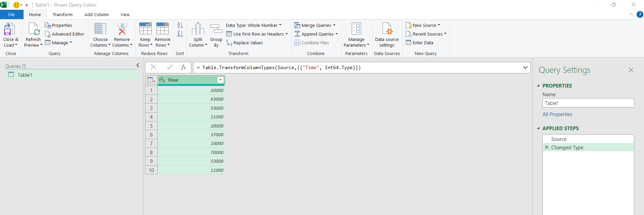Close the Query Settings pane
Viewport: 644px width, 215px height.
[x=631, y=70]
